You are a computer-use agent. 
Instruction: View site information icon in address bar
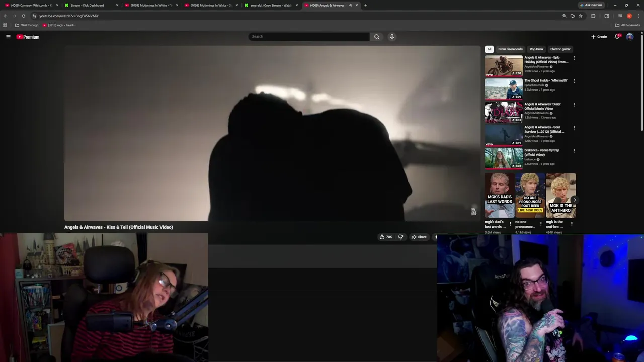34,16
